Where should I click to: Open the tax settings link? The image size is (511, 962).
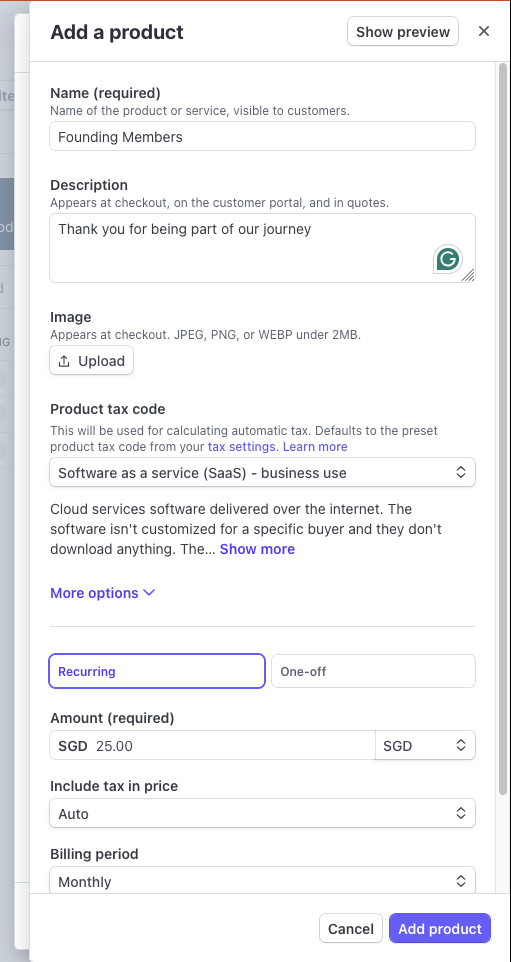coord(241,447)
